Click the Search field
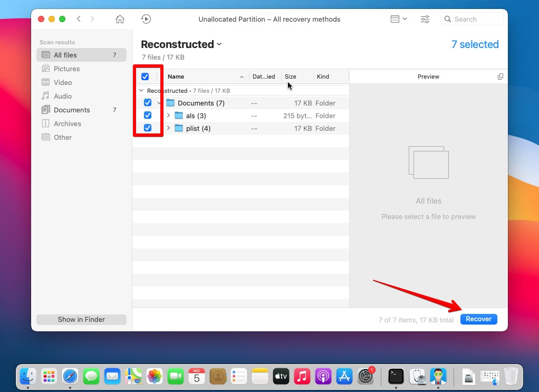Viewport: 539px width, 392px height. [x=471, y=19]
